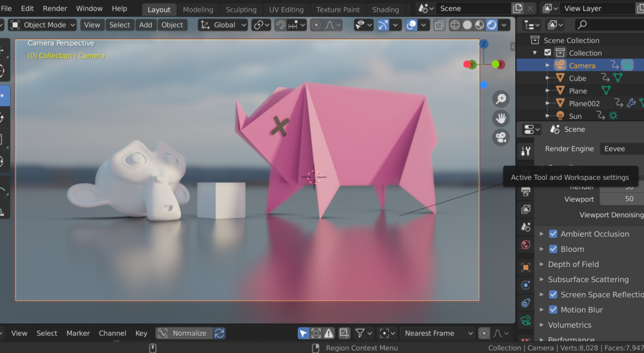644x353 pixels.
Task: Click Add in the viewport header
Action: 146,24
